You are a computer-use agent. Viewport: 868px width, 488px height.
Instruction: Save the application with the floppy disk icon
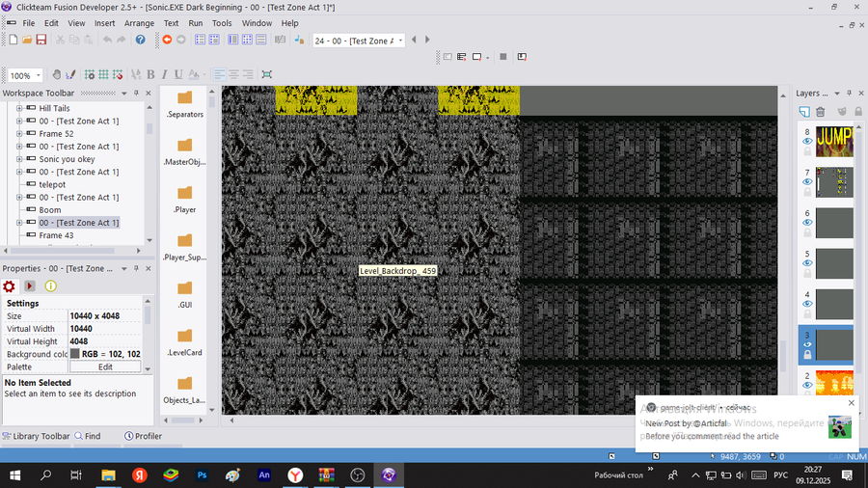pyautogui.click(x=41, y=40)
